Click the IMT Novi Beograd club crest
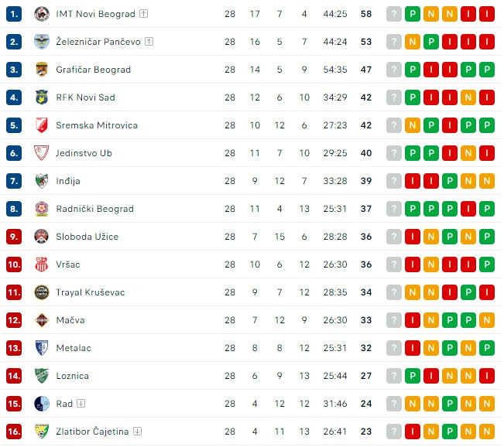This screenshot has width=504, height=447. pyautogui.click(x=42, y=14)
